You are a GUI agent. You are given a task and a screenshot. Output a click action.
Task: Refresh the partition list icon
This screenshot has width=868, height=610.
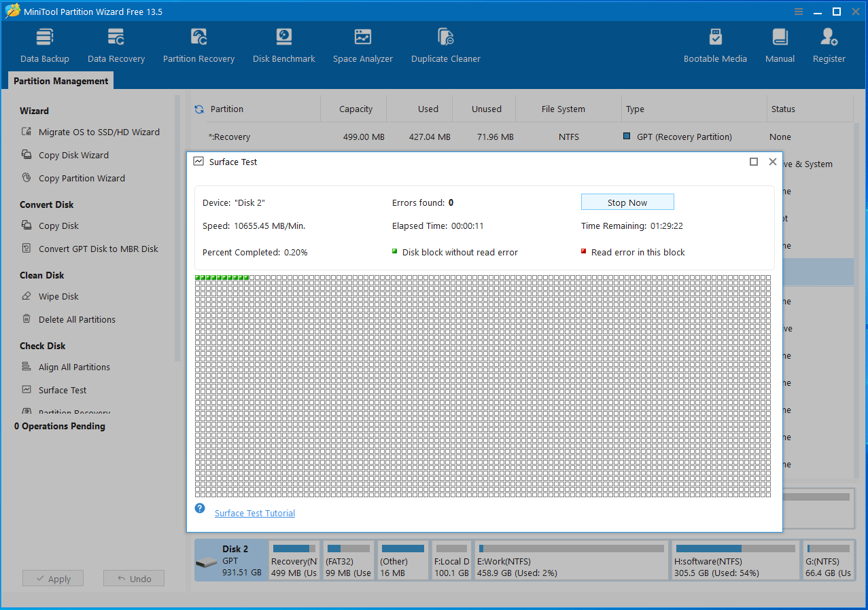pos(199,109)
